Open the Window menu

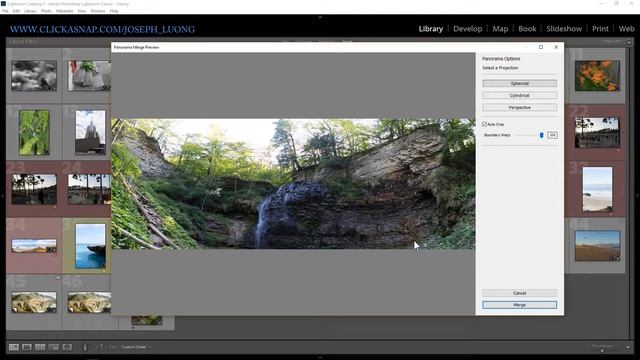click(x=98, y=11)
